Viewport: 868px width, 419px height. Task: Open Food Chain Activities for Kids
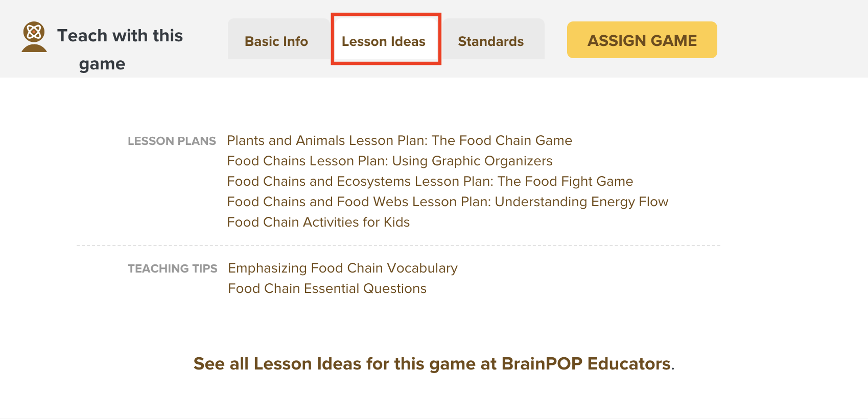[318, 222]
